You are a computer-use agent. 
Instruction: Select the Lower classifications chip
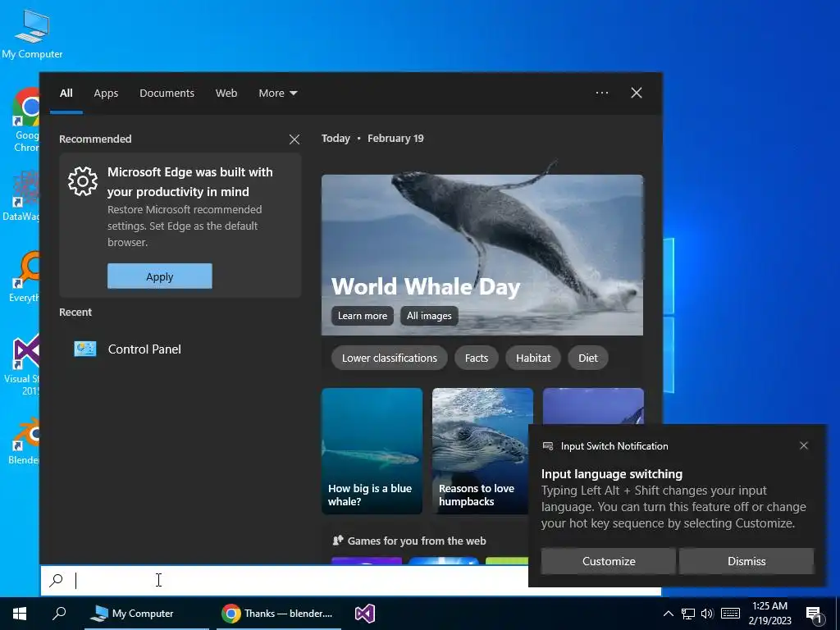pos(390,358)
